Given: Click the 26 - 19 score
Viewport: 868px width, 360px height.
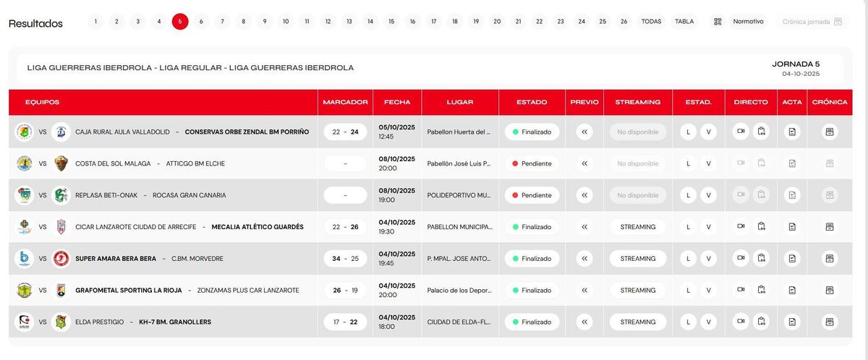Looking at the screenshot, I should tap(346, 291).
